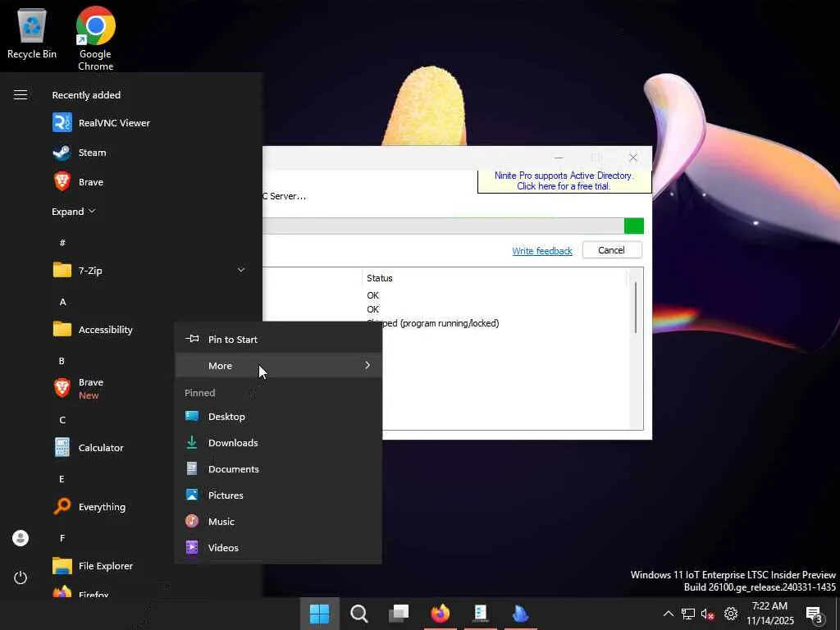The image size is (840, 630).
Task: Open RealVNC Viewer from Recently added
Action: (101, 123)
